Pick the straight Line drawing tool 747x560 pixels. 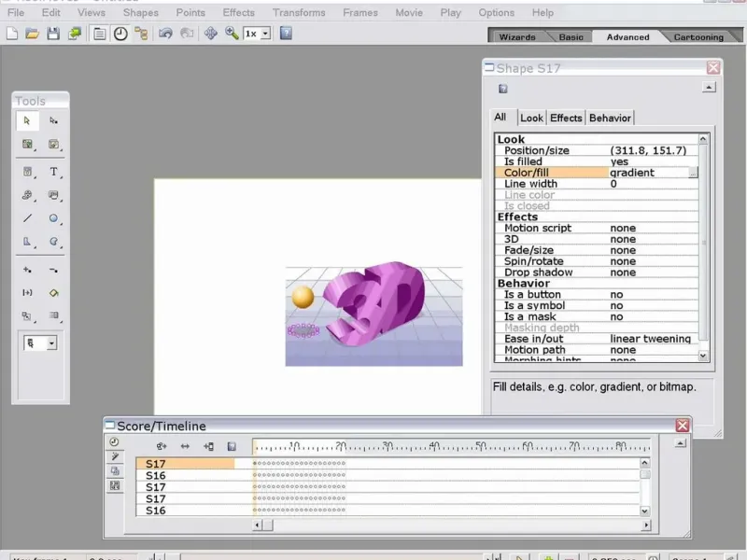click(27, 218)
